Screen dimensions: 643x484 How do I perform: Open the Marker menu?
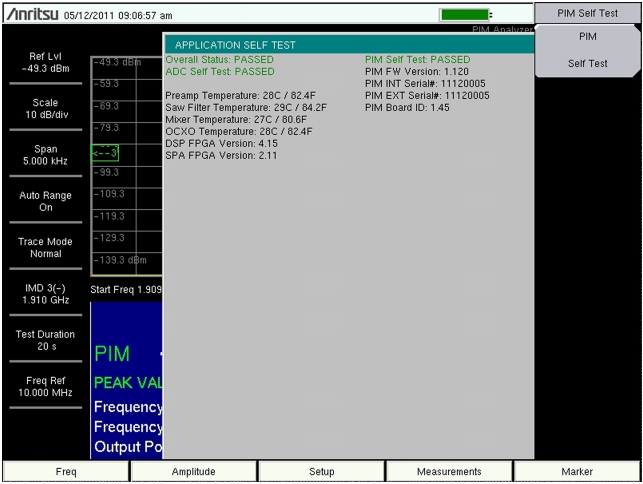577,471
